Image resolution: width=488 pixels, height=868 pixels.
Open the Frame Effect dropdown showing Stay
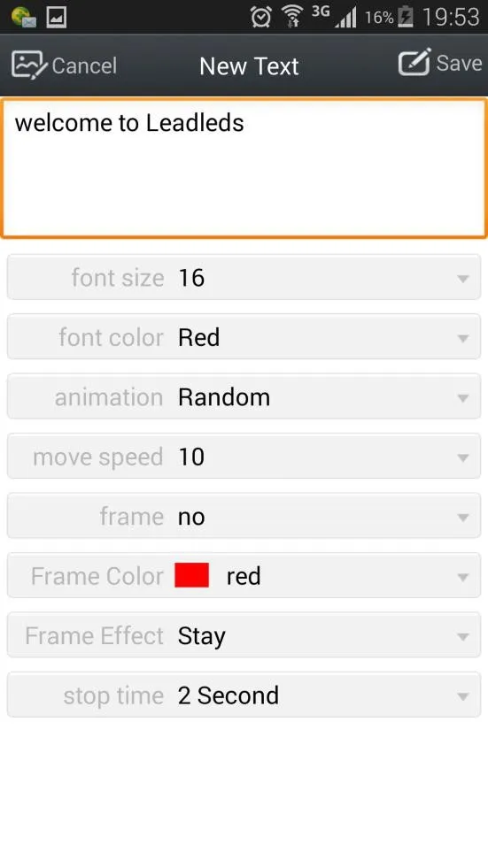(244, 635)
